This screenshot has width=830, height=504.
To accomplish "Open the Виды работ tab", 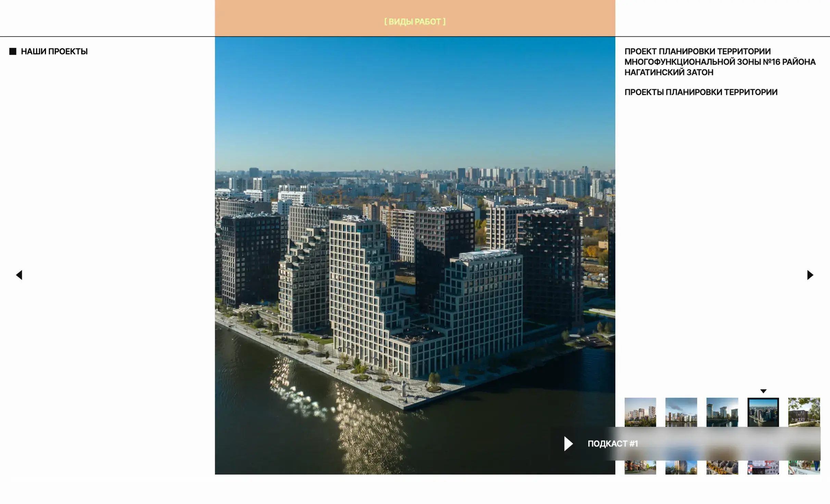I will click(x=415, y=21).
